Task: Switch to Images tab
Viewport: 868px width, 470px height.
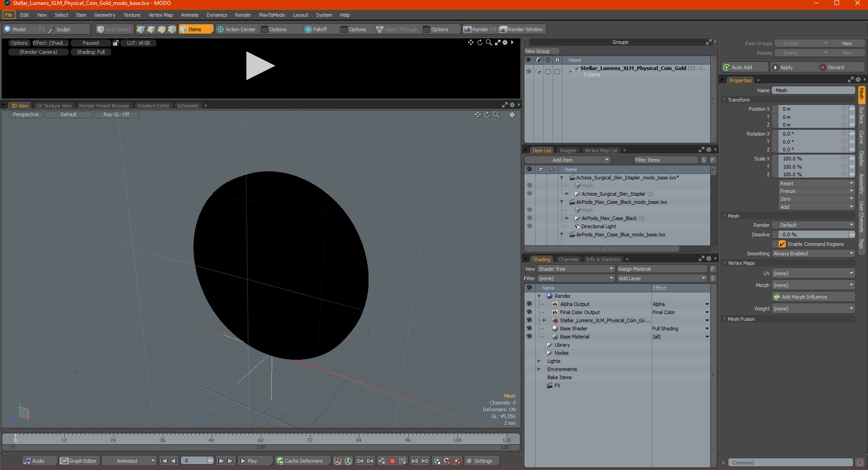Action: tap(567, 150)
